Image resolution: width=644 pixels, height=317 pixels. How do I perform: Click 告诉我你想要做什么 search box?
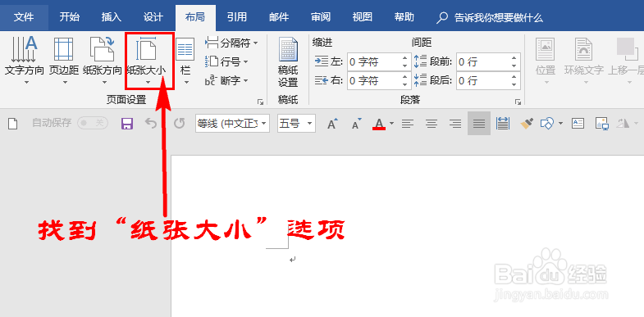(490, 18)
